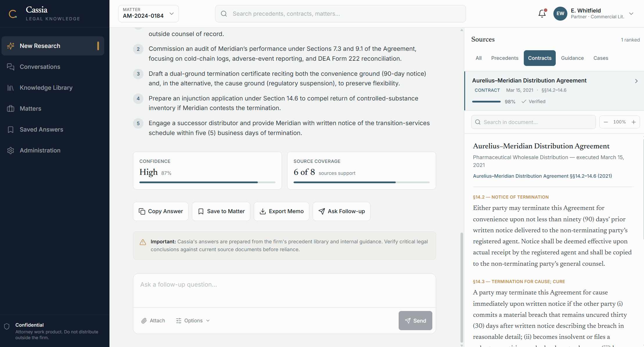
Task: Click the Verified checkmark label
Action: coord(533,101)
